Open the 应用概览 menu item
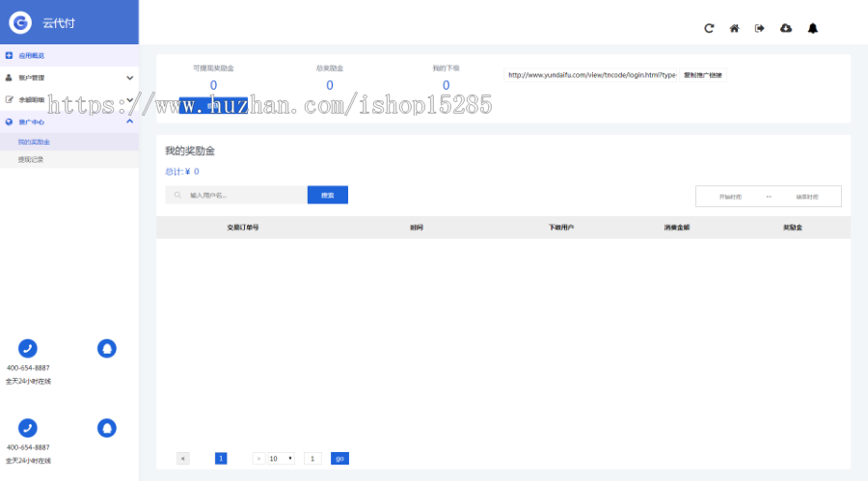 point(69,55)
